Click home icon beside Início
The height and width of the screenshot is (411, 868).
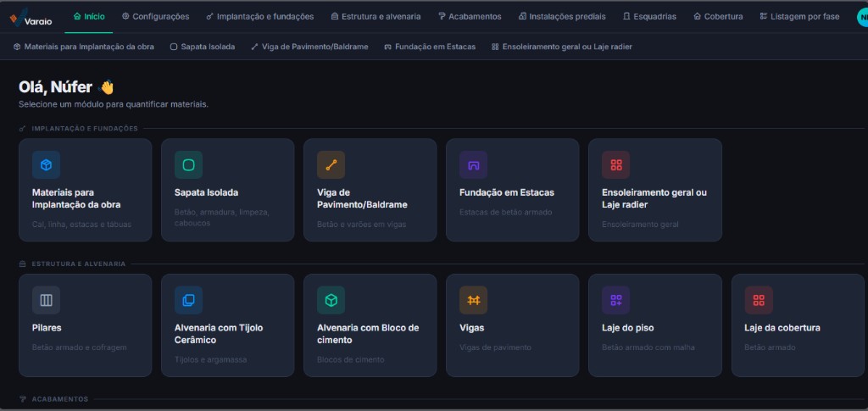[77, 17]
